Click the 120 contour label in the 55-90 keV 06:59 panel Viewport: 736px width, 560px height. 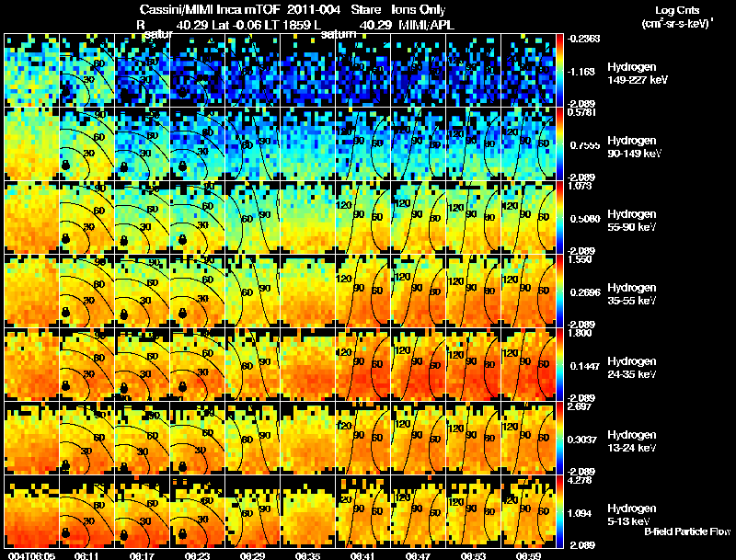tap(511, 205)
